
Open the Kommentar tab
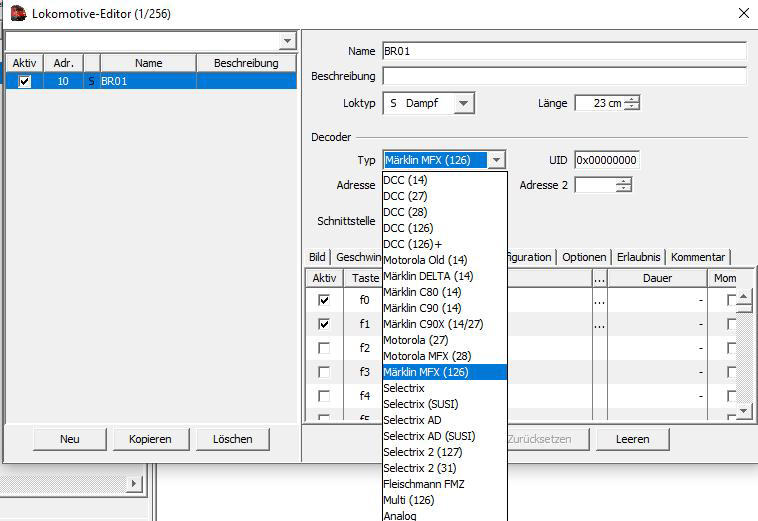click(x=698, y=257)
